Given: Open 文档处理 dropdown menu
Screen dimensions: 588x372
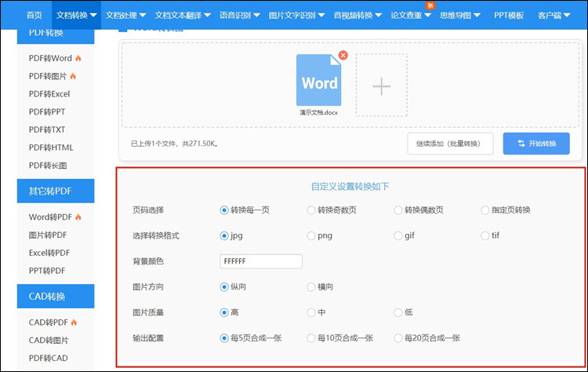Looking at the screenshot, I should (125, 15).
